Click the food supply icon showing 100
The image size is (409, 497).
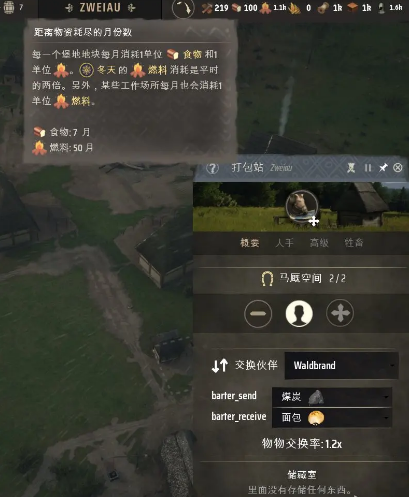237,8
